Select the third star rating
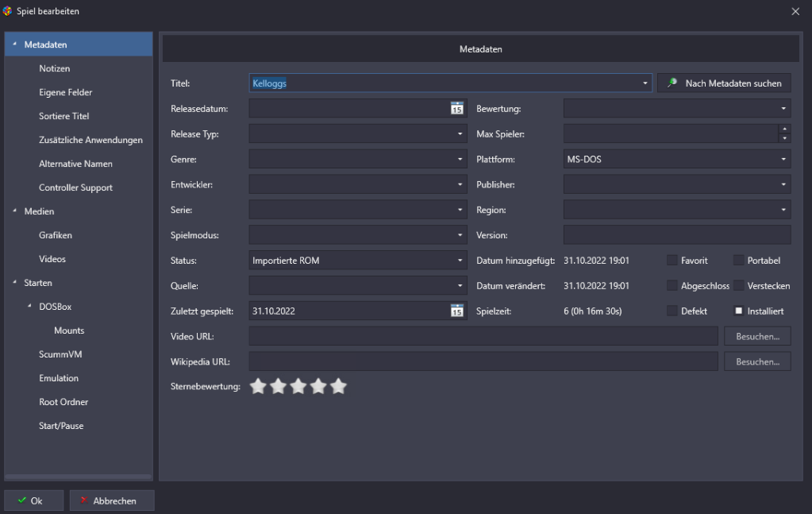The height and width of the screenshot is (514, 812). [x=298, y=387]
